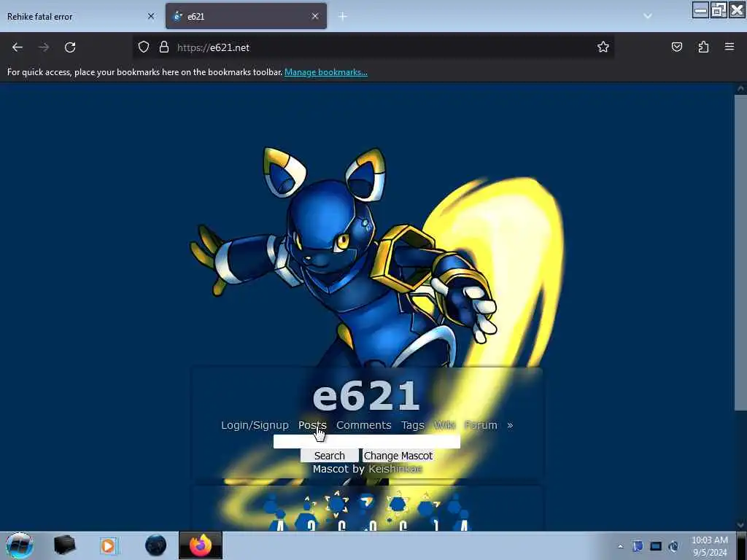The width and height of the screenshot is (747, 560).
Task: Go back with the browser back arrow
Action: 18,47
